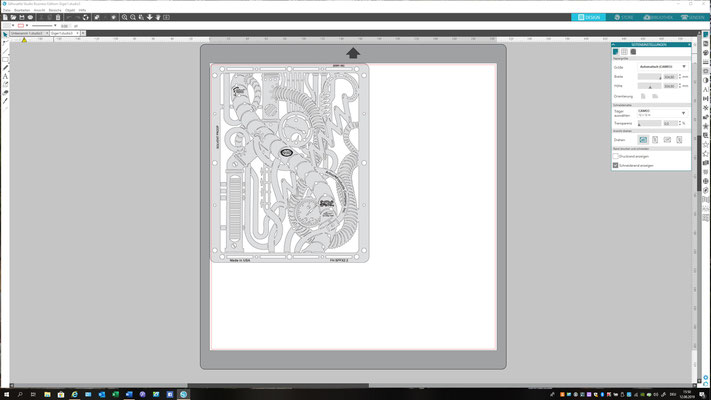This screenshot has width=711, height=400.
Task: Click the Zoom out magnifier icon
Action: 133,17
